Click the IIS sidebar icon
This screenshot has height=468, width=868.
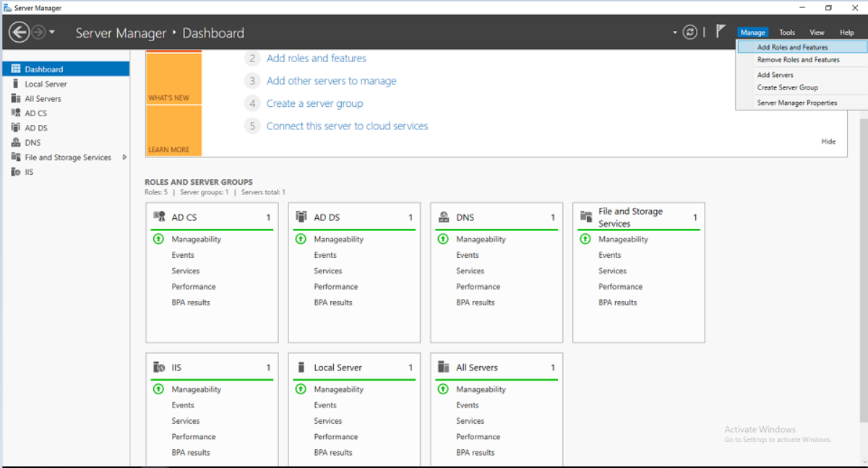click(x=16, y=172)
